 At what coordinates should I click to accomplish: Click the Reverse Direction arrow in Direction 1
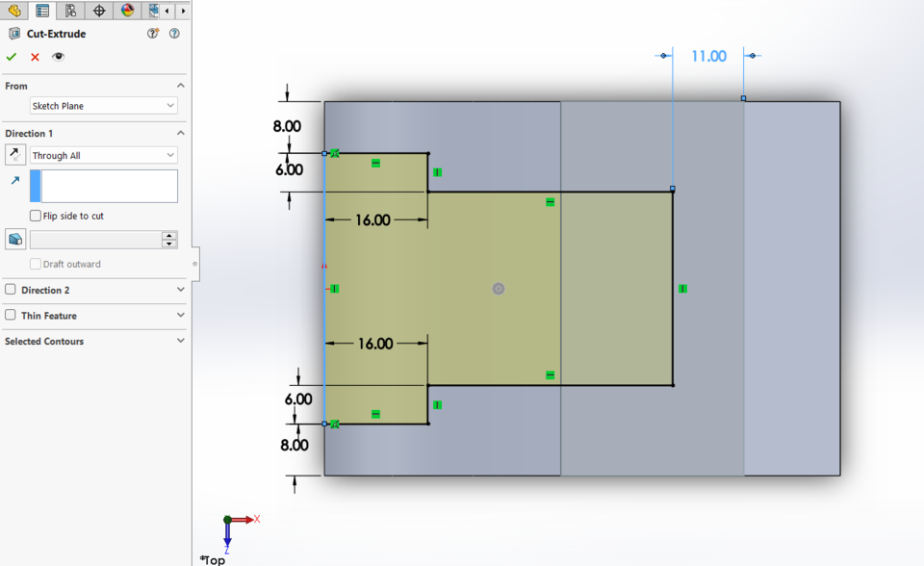point(13,153)
